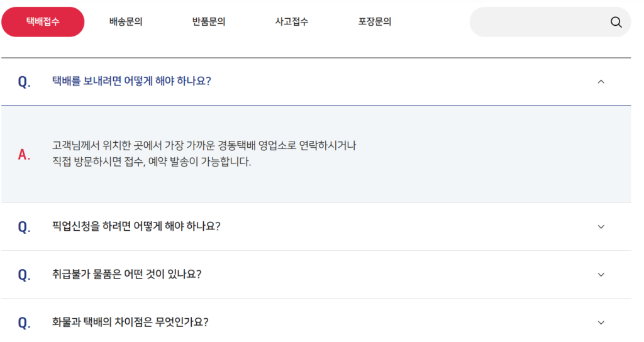Open the 반품문의 tab
The width and height of the screenshot is (644, 342).
(x=209, y=22)
